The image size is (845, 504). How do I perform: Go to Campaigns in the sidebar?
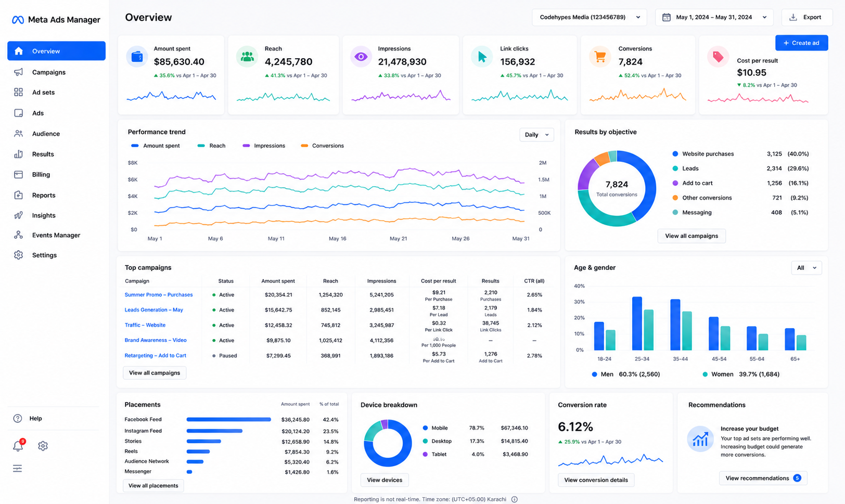pyautogui.click(x=56, y=72)
